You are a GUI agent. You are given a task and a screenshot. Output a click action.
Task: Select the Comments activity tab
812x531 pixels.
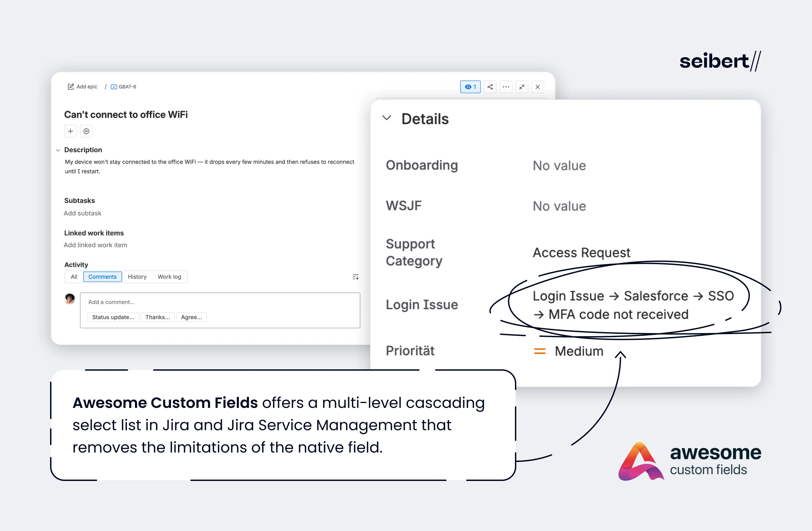pyautogui.click(x=103, y=277)
